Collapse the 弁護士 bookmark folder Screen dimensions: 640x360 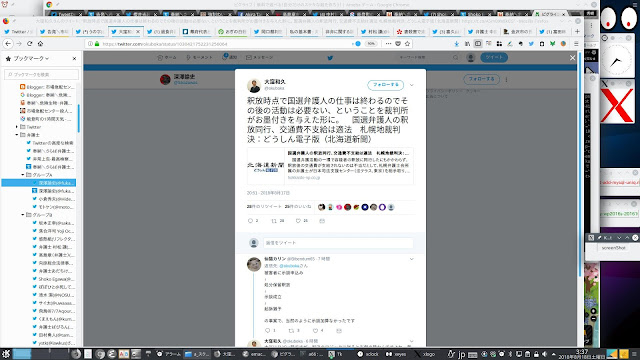pyautogui.click(x=17, y=135)
